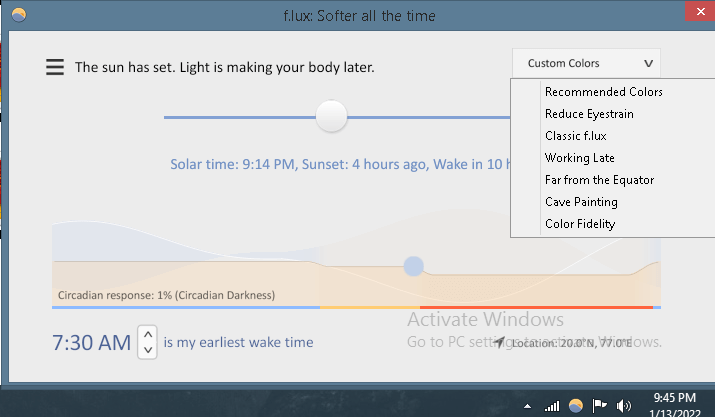Select the Recommended Colors preset
This screenshot has height=417, width=715.
(x=603, y=92)
